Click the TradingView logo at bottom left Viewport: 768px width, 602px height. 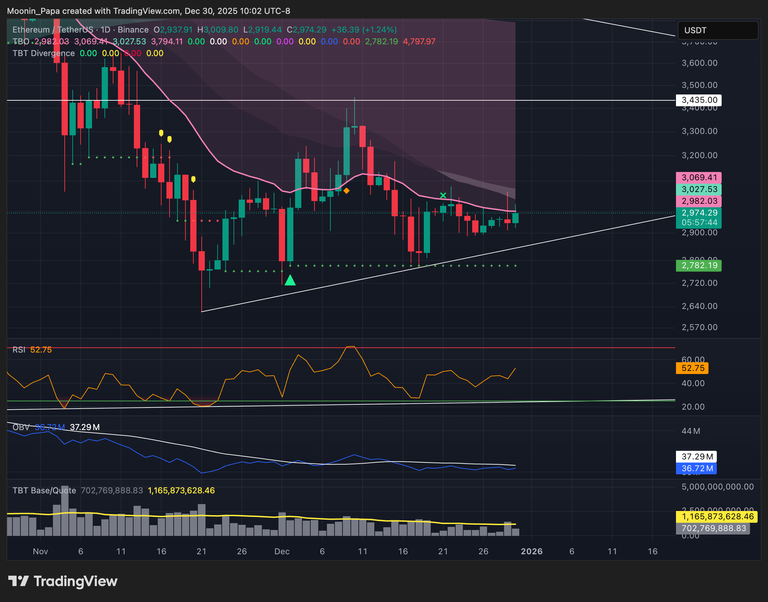[x=62, y=581]
